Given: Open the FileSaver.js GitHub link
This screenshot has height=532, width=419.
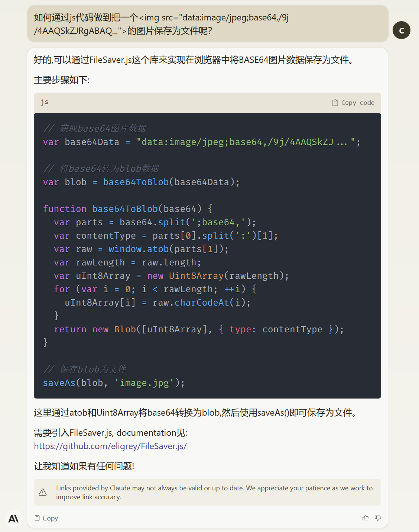Looking at the screenshot, I should pyautogui.click(x=110, y=446).
